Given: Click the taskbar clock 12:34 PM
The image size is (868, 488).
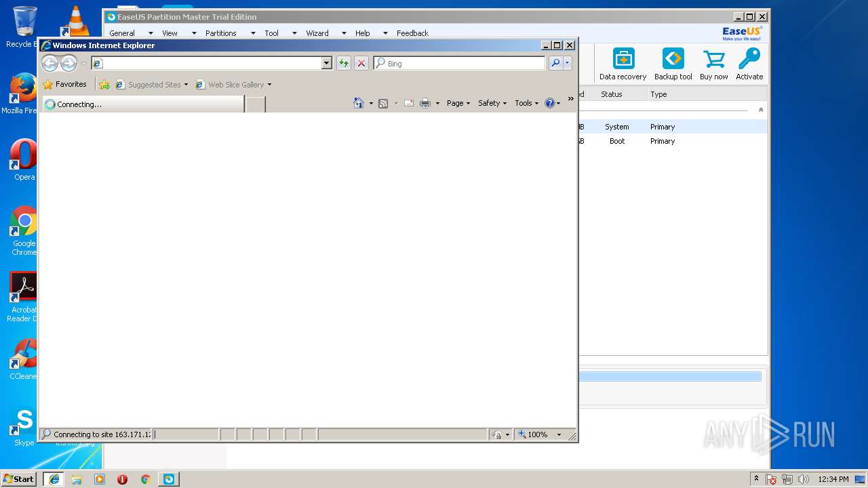Looking at the screenshot, I should [833, 479].
